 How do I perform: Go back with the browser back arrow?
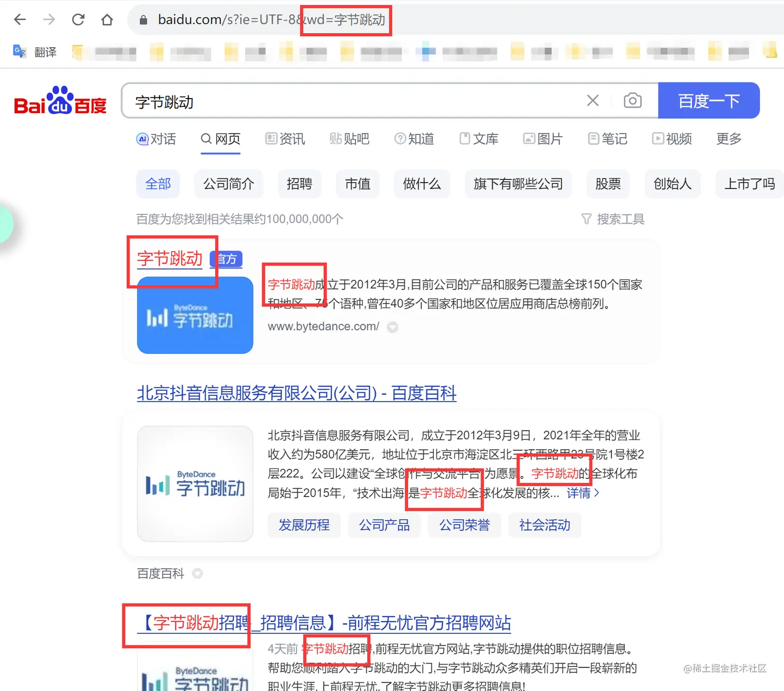[x=20, y=20]
